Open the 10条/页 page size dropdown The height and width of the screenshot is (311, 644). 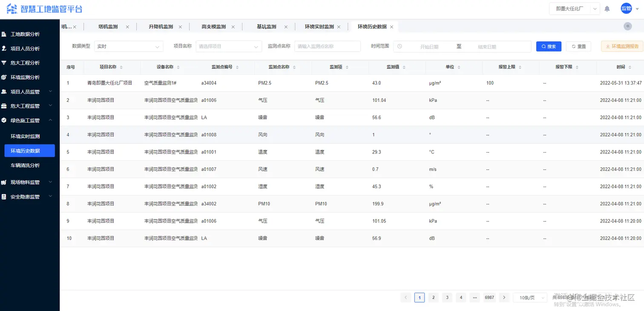point(530,297)
